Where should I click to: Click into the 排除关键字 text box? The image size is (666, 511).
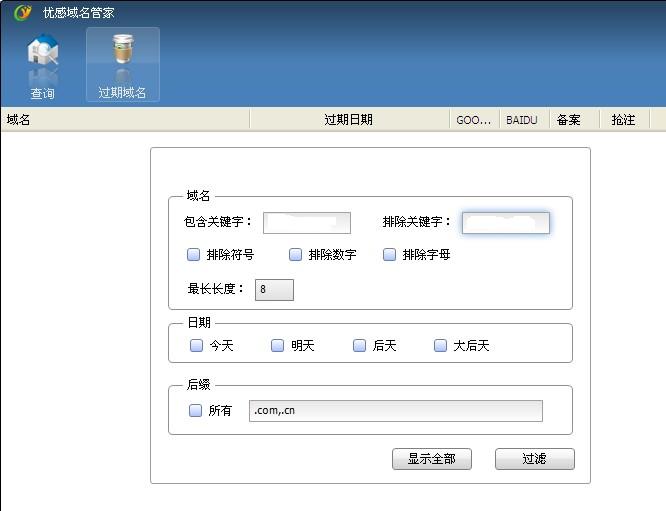(505, 223)
